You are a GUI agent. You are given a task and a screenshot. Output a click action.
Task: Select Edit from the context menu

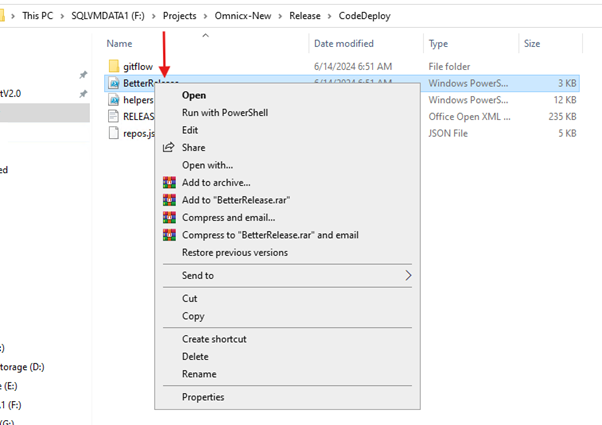[190, 130]
